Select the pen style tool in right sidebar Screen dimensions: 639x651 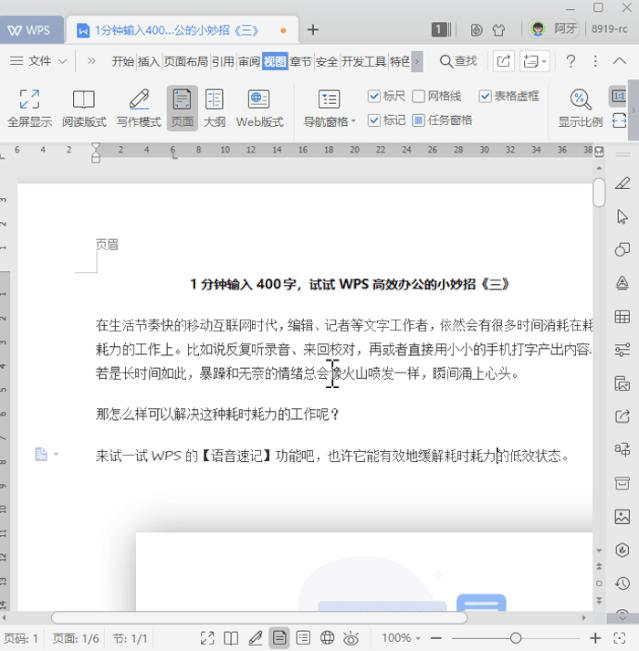(622, 183)
